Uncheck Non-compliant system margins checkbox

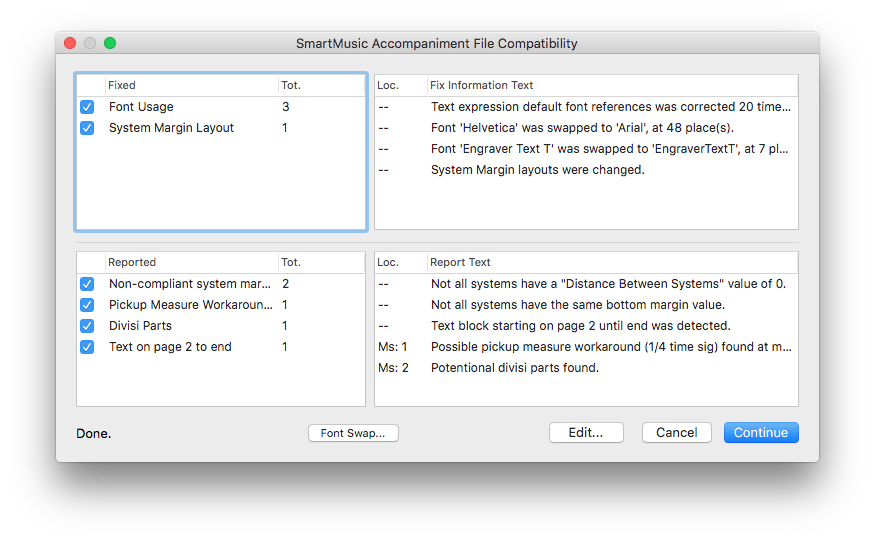tap(87, 284)
